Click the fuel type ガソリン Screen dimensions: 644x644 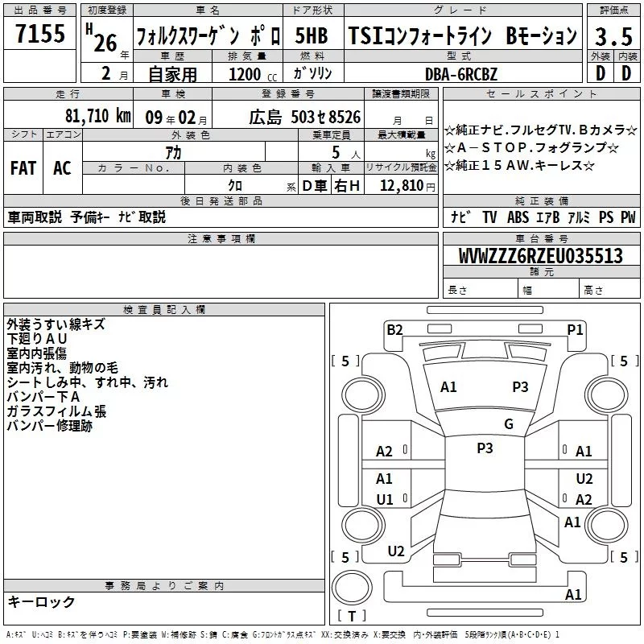[312, 73]
